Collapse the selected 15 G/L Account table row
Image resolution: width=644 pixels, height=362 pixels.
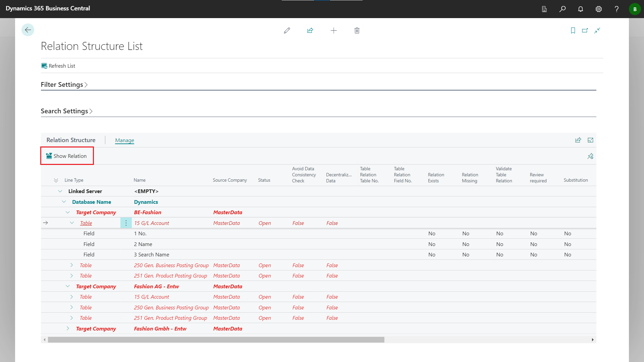[72, 223]
